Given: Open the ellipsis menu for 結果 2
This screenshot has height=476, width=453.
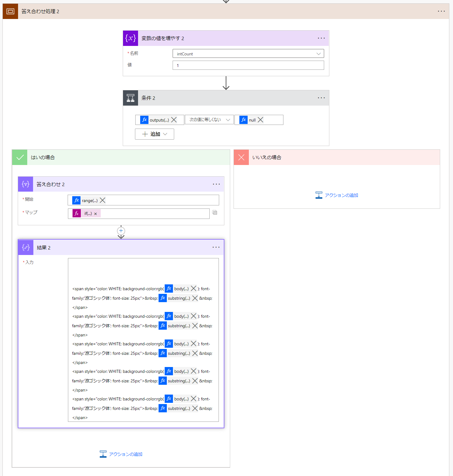Looking at the screenshot, I should pos(216,247).
